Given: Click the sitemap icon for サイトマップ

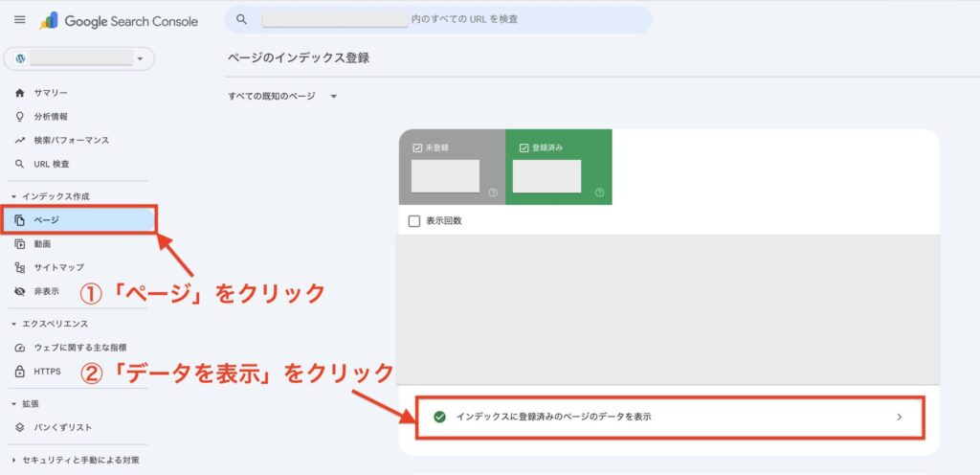Looking at the screenshot, I should pyautogui.click(x=20, y=268).
